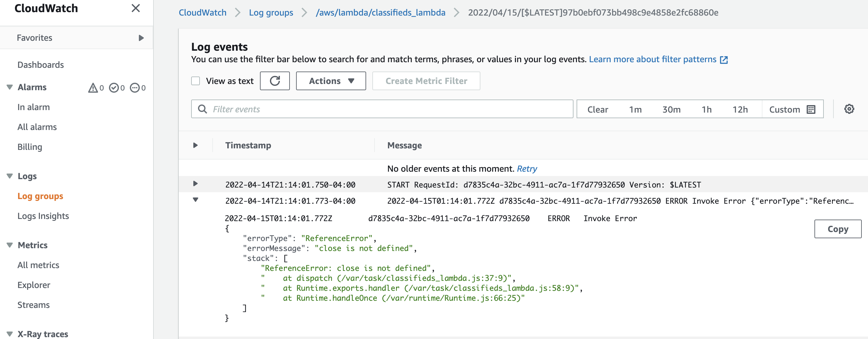Open the Actions dropdown
The height and width of the screenshot is (339, 868).
tap(331, 81)
